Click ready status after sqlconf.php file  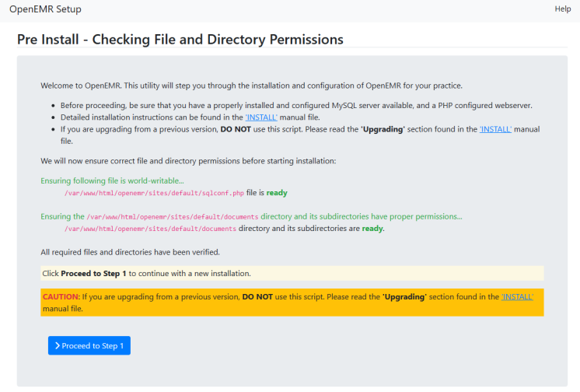(x=277, y=193)
